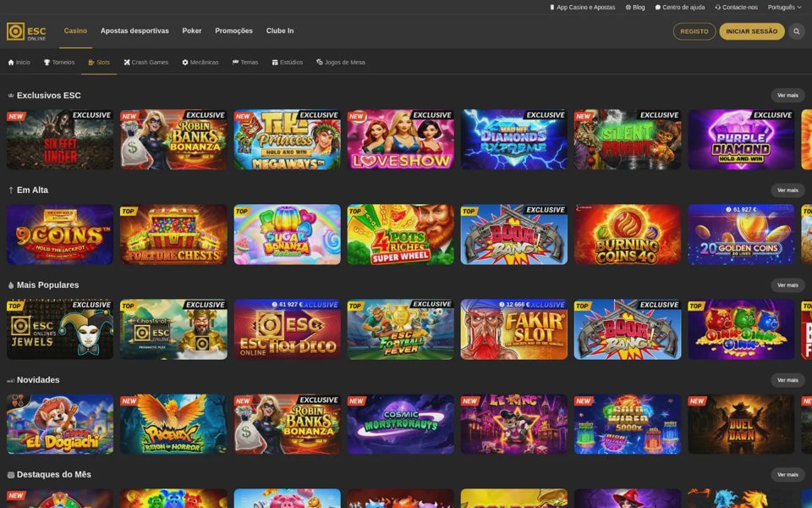Open Boom Bang in Em Alta
This screenshot has height=508, width=812.
[513, 235]
